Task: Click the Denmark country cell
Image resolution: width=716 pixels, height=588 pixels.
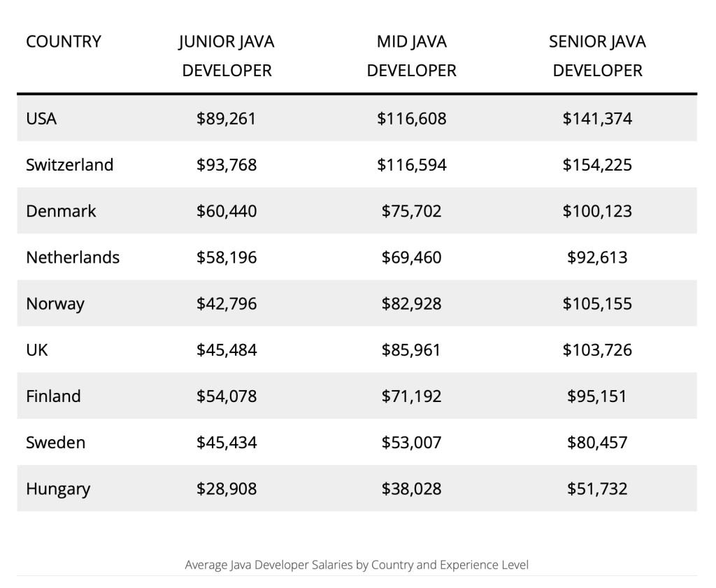Action: point(61,211)
